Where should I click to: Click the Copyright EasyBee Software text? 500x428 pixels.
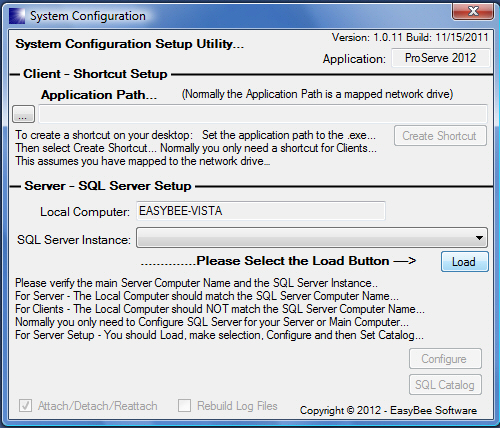point(388,410)
